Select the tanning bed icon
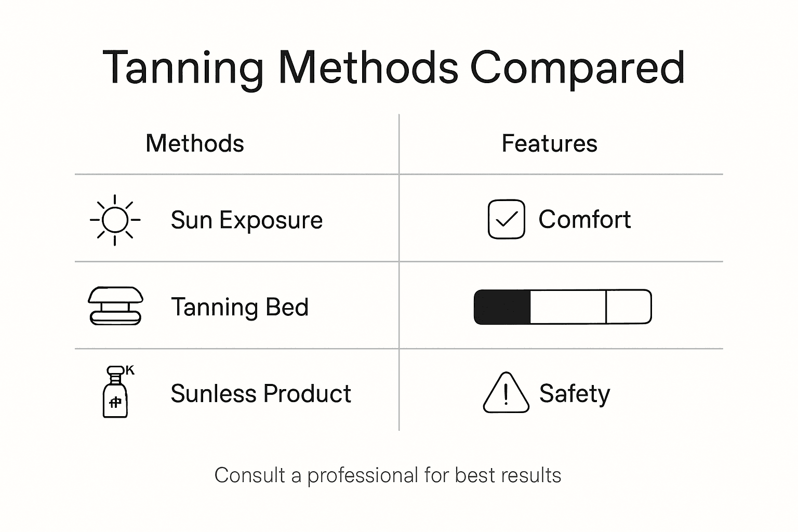The width and height of the screenshot is (798, 532). [x=115, y=306]
